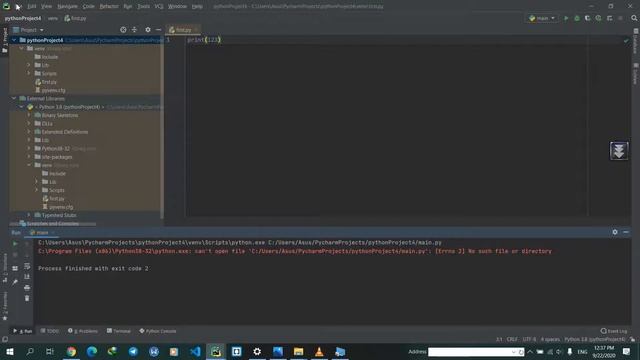Click the locate file target icon in Project panel

(x=123, y=30)
